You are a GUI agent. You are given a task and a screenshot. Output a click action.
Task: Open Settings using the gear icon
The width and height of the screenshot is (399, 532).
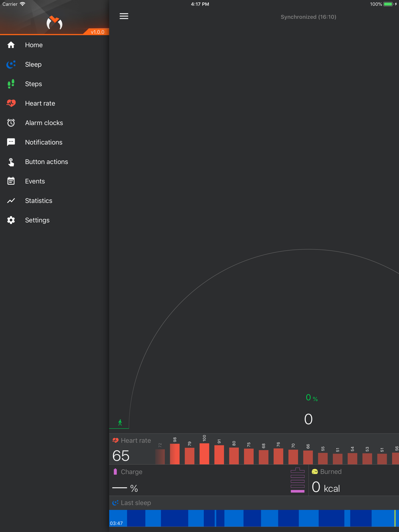click(x=11, y=220)
